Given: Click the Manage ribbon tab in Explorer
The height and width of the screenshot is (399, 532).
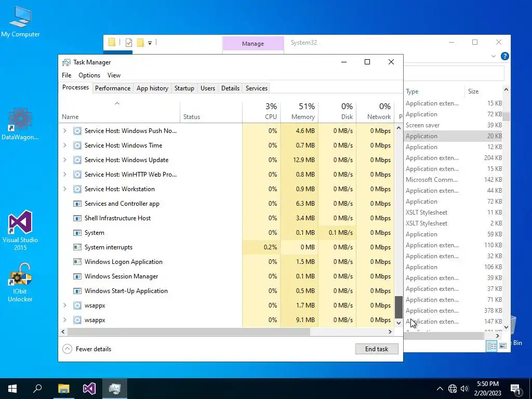Looking at the screenshot, I should [253, 44].
